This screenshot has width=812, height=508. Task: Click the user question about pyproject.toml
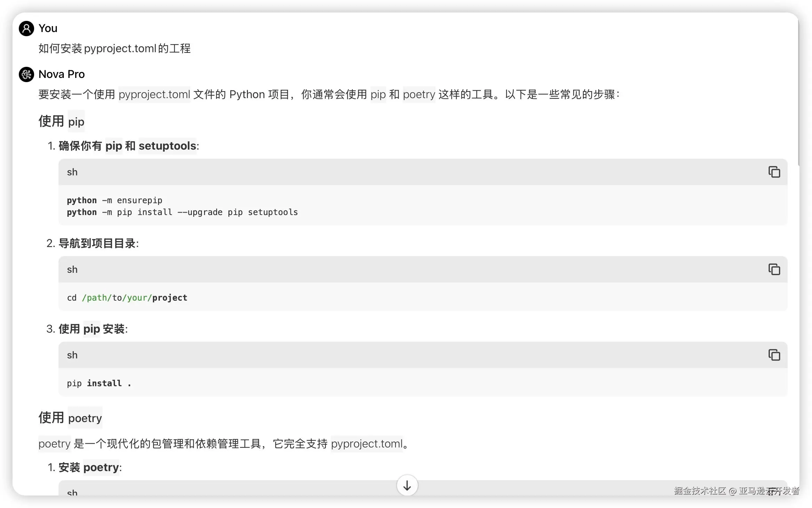[x=115, y=48]
